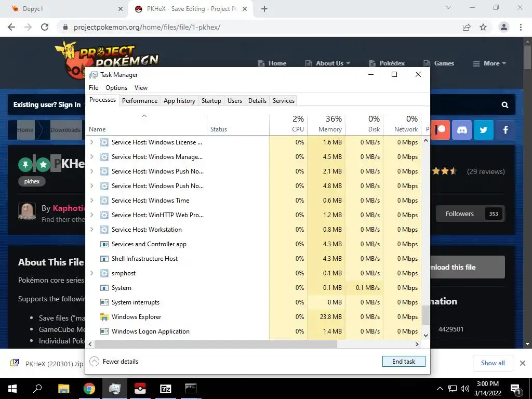Click Task Manager horizontal scrollbar thumb
The image size is (532, 399).
coord(216,344)
